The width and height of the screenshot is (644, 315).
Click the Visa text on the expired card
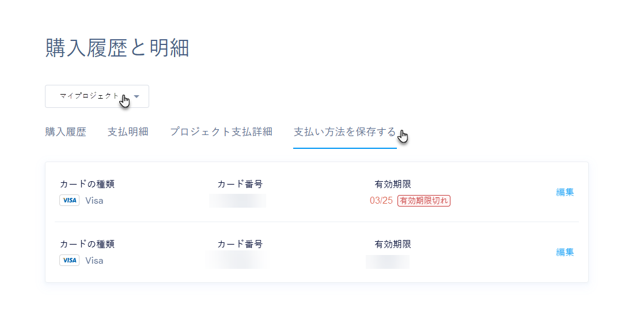coord(94,201)
